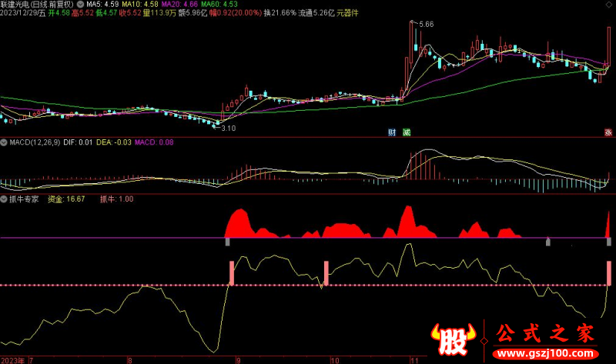Expand the MACD indicator settings arrow
Image resolution: width=616 pixels, height=364 pixels.
pos(3,142)
